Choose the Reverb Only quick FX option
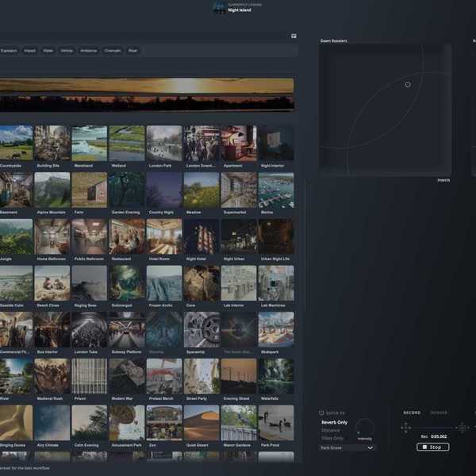 click(334, 422)
